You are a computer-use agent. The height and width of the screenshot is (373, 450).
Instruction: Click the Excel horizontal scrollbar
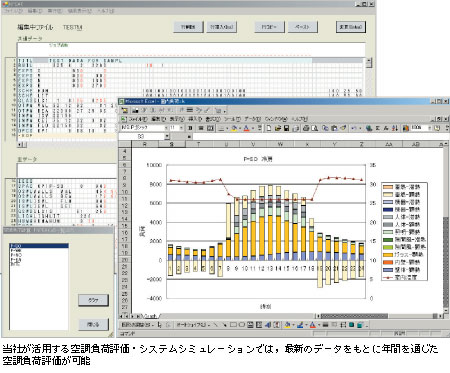tap(380, 316)
